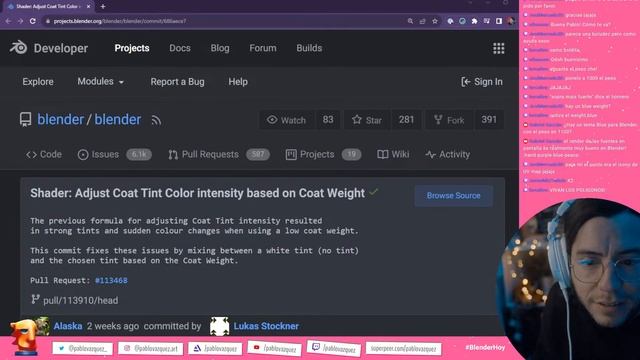
Task: Click the browser forward arrow
Action: click(20, 21)
